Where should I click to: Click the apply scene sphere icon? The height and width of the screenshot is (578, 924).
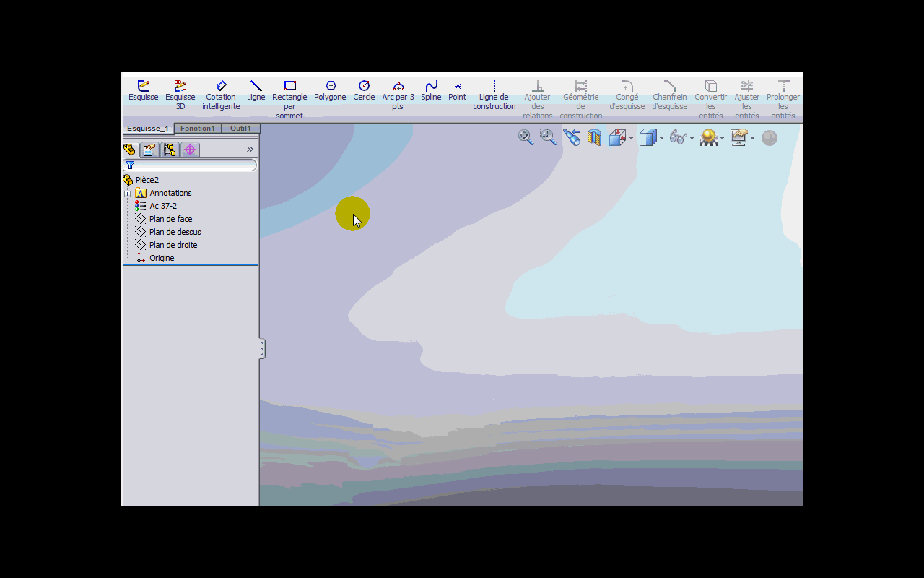(708, 138)
